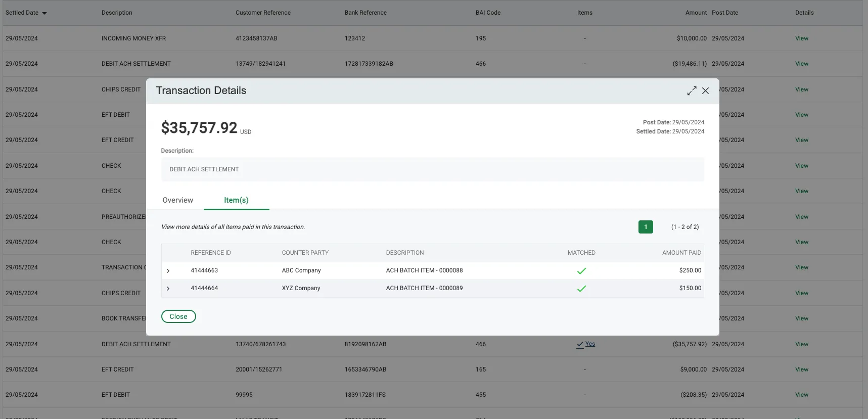Go to page 1 of items
Screen dimensions: 868x419
(646, 227)
